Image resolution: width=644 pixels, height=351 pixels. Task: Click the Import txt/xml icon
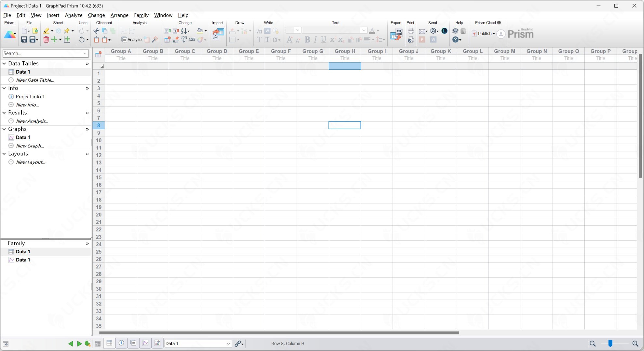click(218, 34)
